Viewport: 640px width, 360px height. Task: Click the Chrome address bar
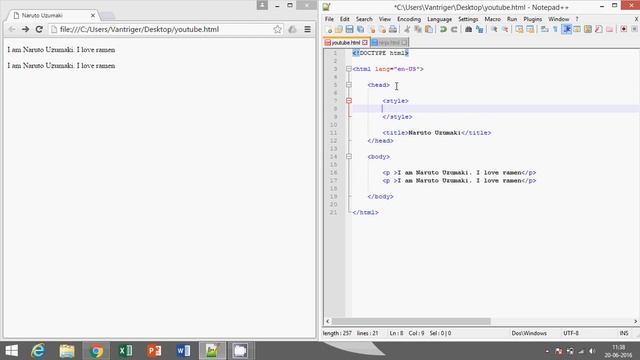click(165, 29)
